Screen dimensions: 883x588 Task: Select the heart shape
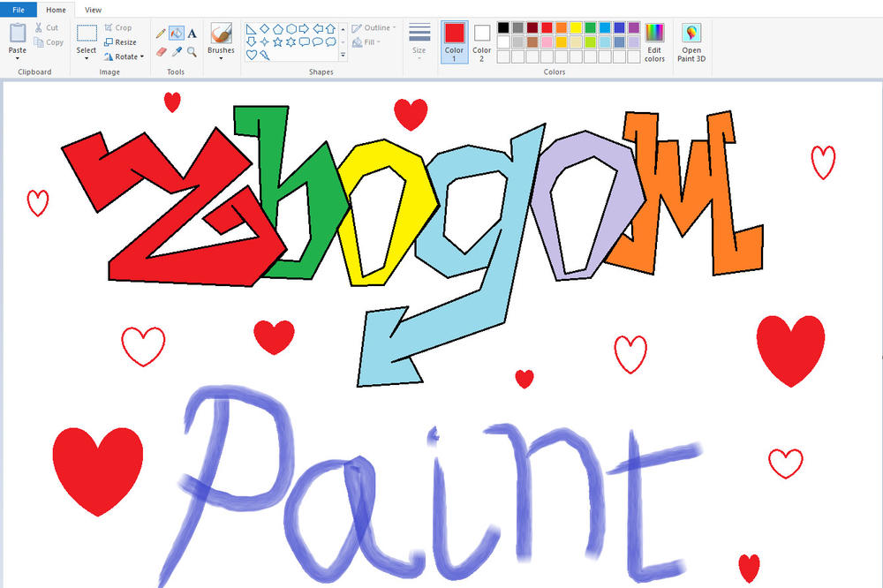pos(251,55)
